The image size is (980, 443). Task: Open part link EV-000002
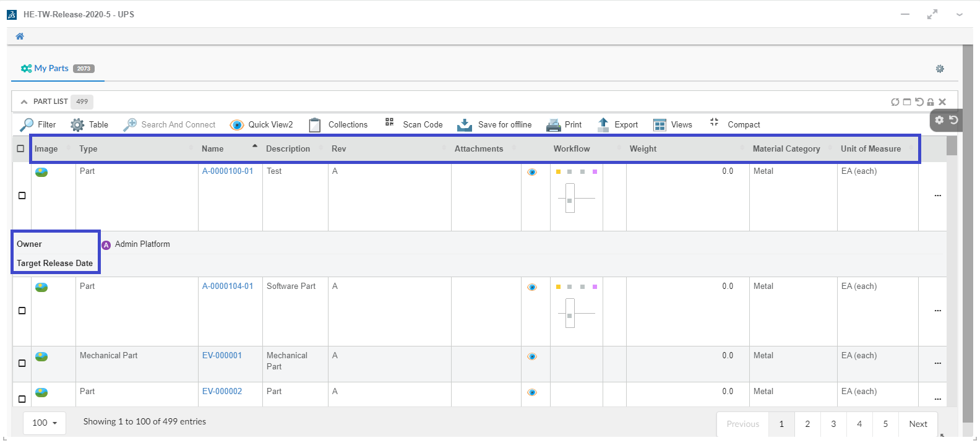(222, 392)
